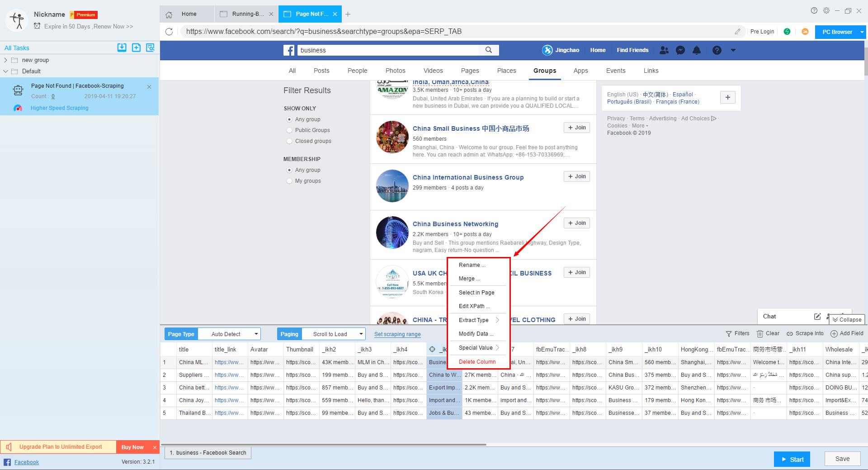Viewport: 868px width, 470px height.
Task: Click the import task icon beside All Tasks
Action: point(122,47)
